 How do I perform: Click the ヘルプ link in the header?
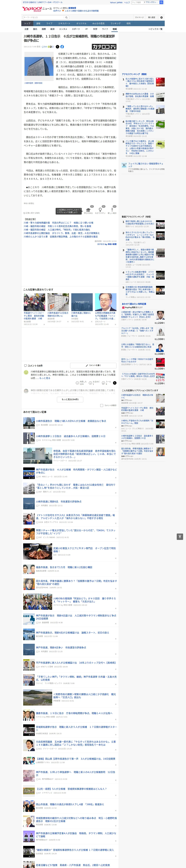[127, 2]
